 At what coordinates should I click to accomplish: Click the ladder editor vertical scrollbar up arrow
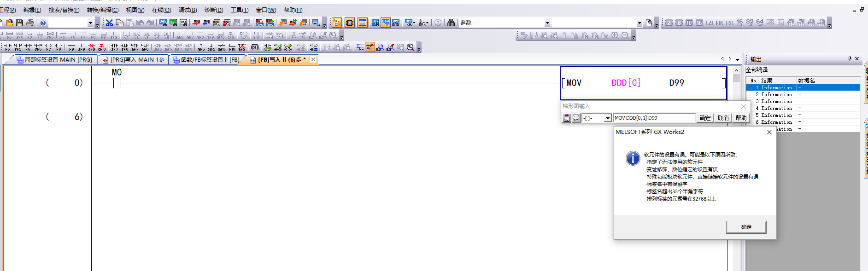[x=736, y=70]
